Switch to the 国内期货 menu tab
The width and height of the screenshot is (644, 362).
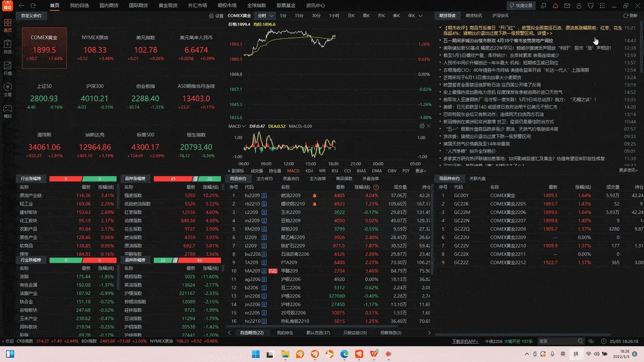(x=109, y=5)
